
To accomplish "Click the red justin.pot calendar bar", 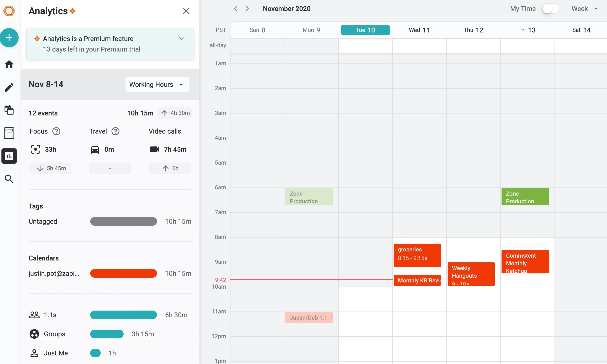I will [x=123, y=274].
